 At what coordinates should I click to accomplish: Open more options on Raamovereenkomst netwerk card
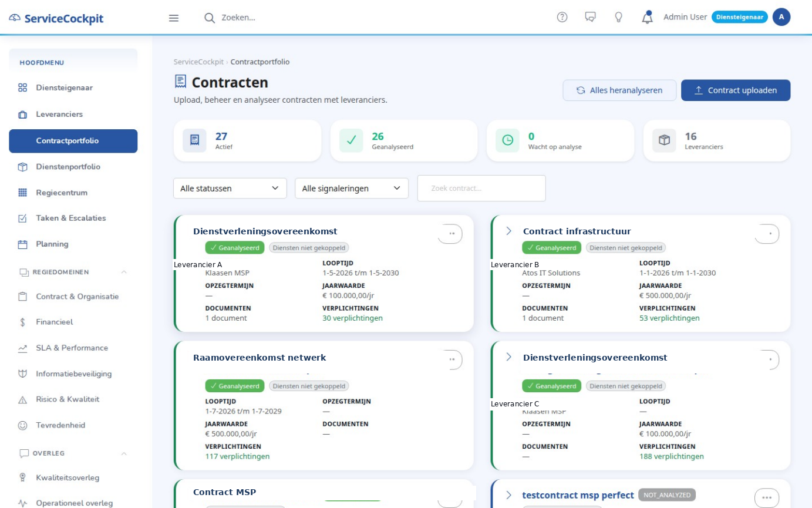click(450, 359)
